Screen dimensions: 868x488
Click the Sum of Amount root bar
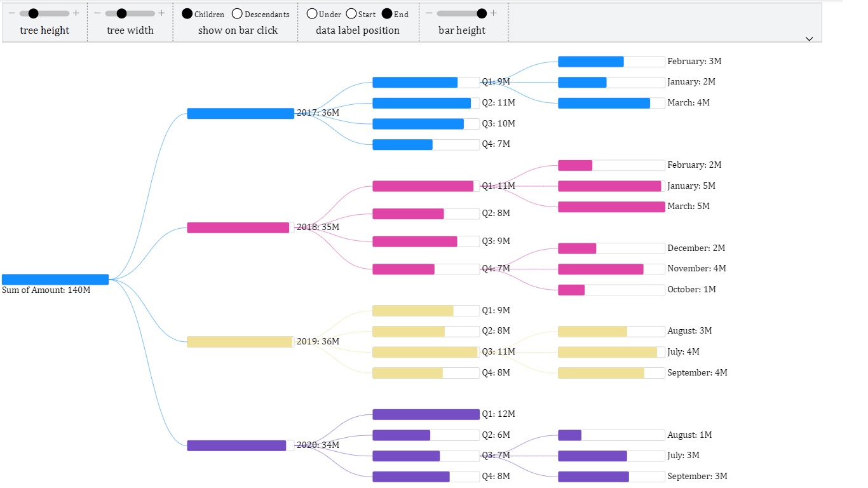click(x=55, y=280)
